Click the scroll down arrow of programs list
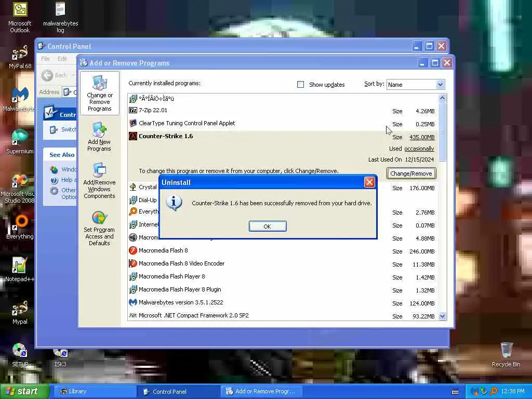The width and height of the screenshot is (532, 399). [442, 316]
